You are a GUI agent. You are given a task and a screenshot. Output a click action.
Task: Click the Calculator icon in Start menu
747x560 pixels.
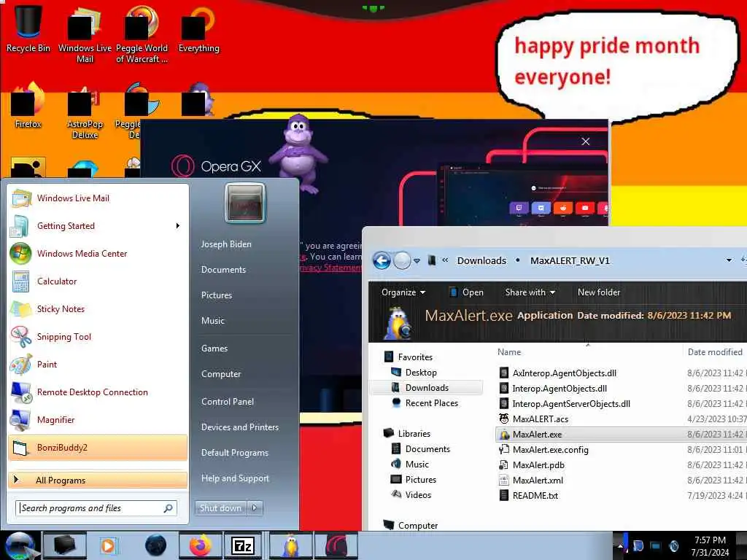coord(21,281)
